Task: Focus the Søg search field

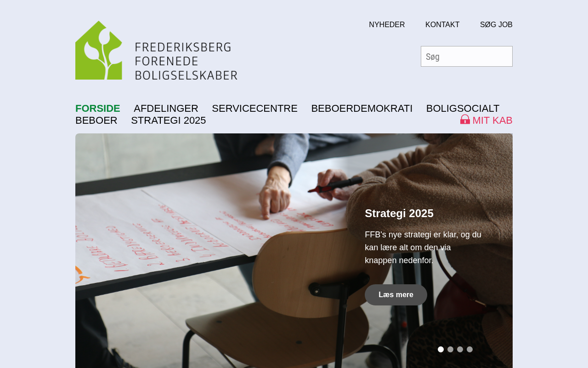Action: click(x=467, y=57)
